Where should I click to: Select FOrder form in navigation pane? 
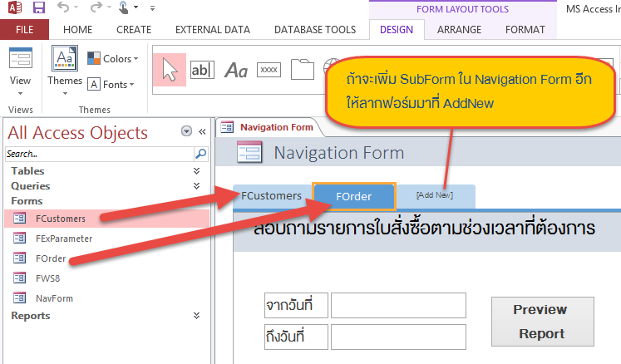pyautogui.click(x=106, y=258)
